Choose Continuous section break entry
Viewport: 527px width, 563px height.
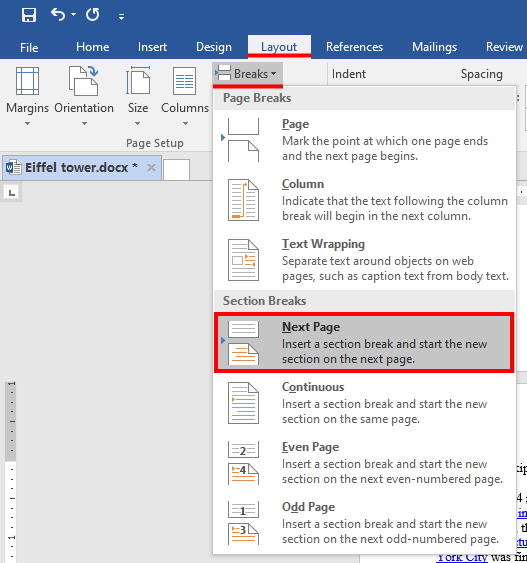(x=364, y=403)
